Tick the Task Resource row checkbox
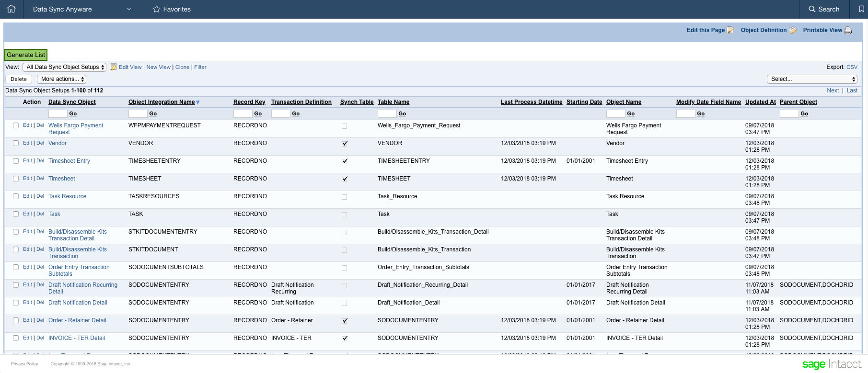Image resolution: width=868 pixels, height=373 pixels. pos(16,196)
